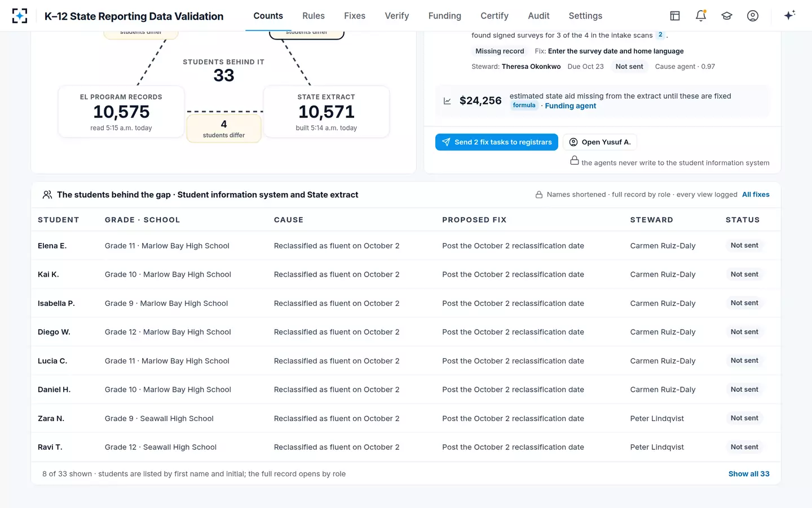The image size is (812, 508).
Task: Switch to the Counts tab
Action: [268, 16]
